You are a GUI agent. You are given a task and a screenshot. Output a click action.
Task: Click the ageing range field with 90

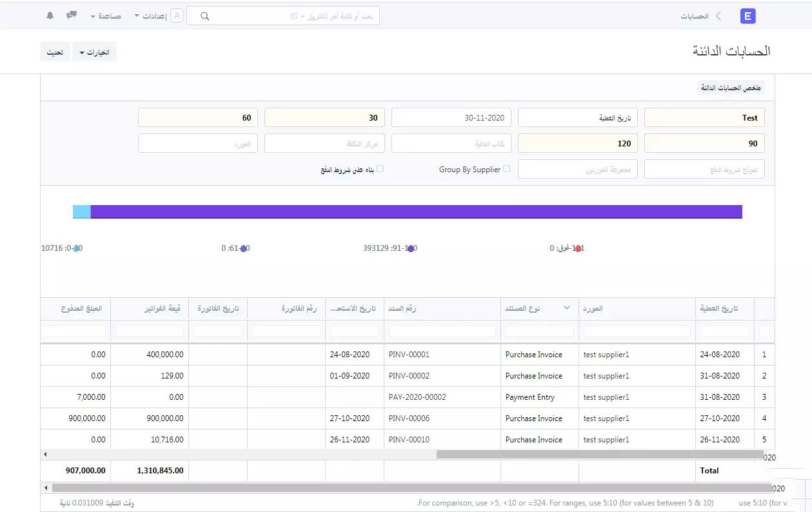(704, 143)
